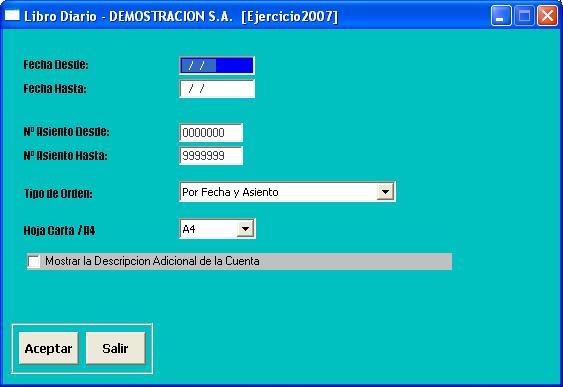The image size is (563, 387).
Task: Expand the Hoja Carta / A4 dropdown arrow
Action: pyautogui.click(x=245, y=229)
